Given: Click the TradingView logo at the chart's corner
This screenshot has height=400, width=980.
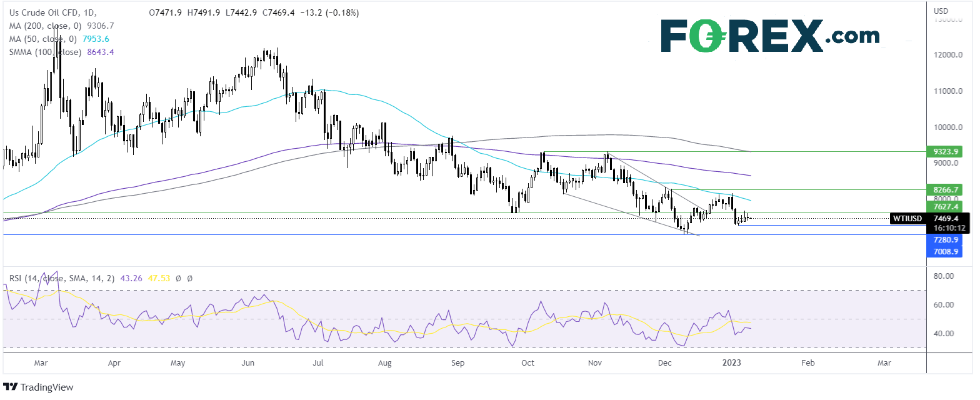Looking at the screenshot, I should (x=39, y=387).
